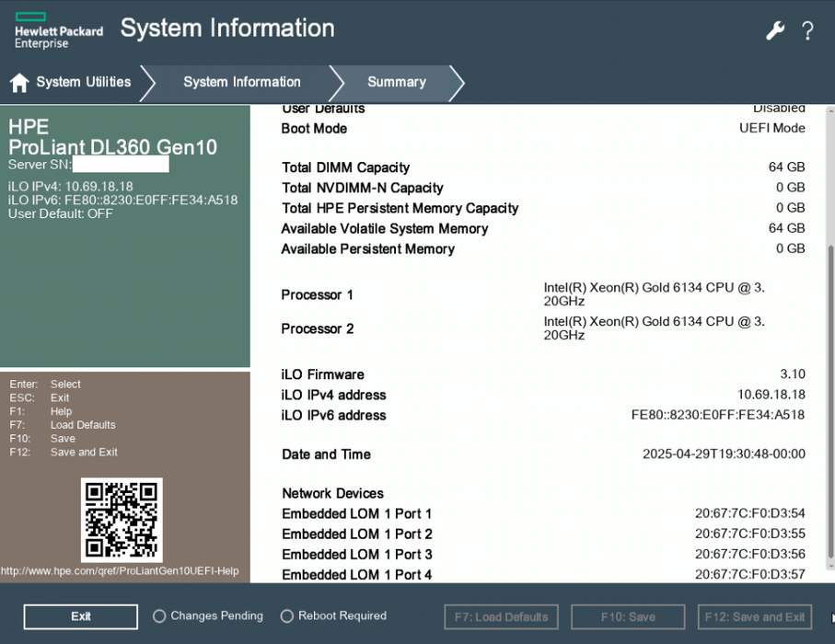
Task: Select Date and Time label
Action: point(327,454)
